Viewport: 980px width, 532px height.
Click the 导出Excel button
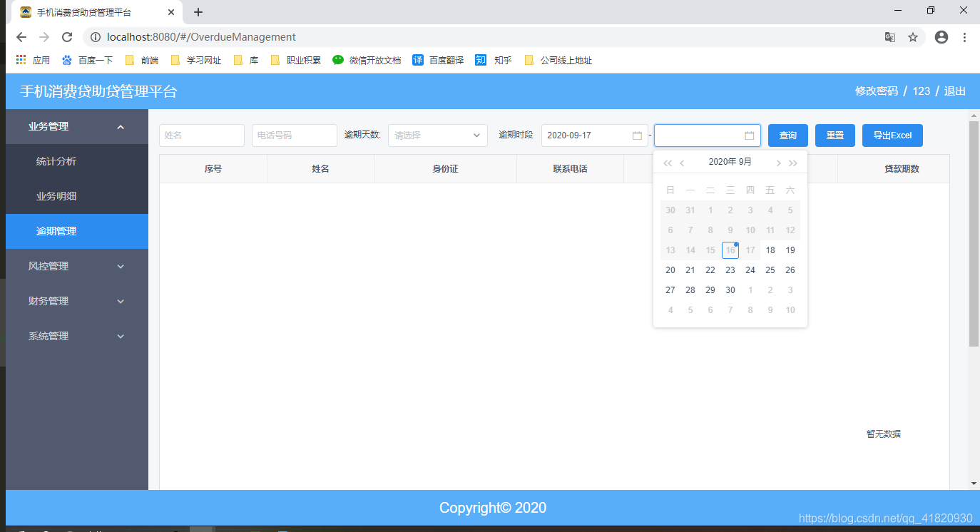893,135
